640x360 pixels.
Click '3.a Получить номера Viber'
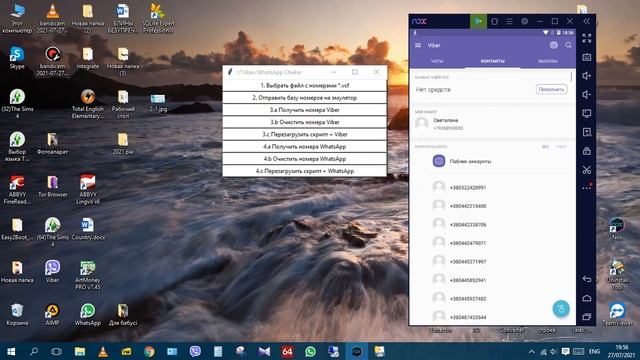pos(304,110)
